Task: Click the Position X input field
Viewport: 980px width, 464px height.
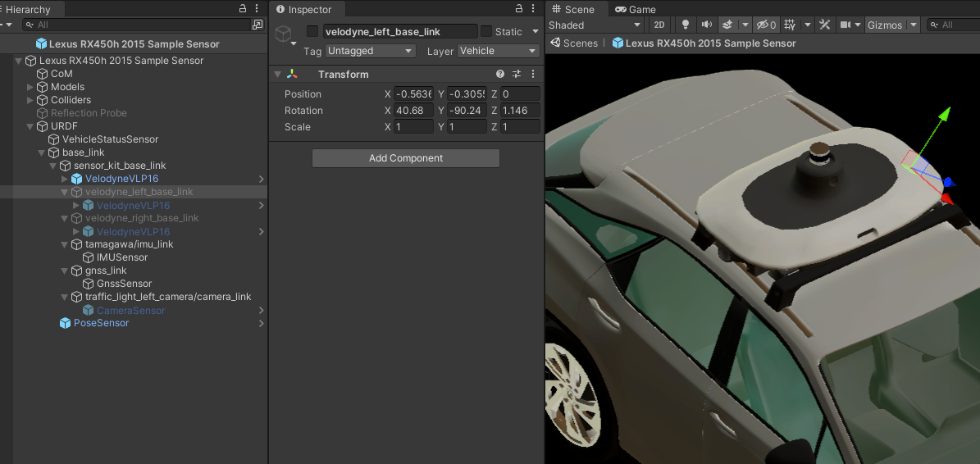Action: tap(413, 94)
